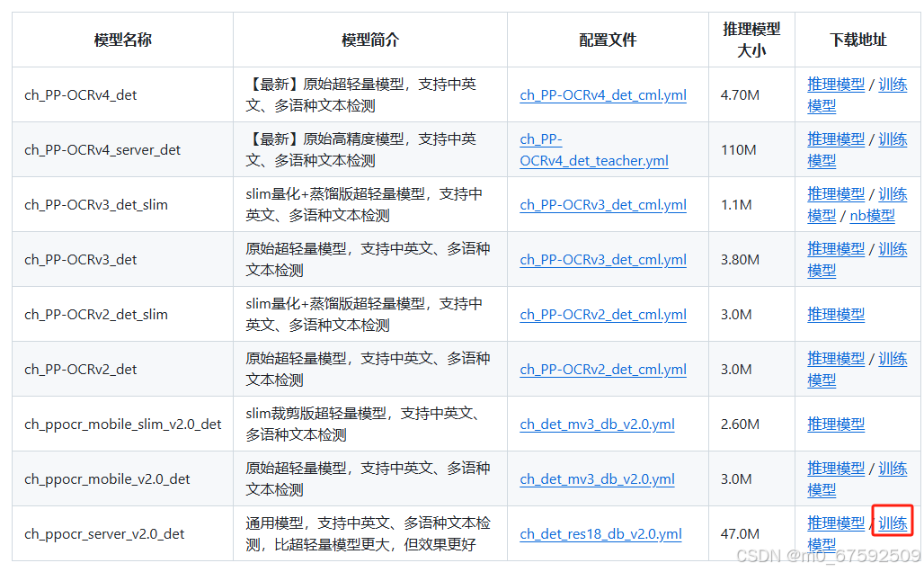Download 训练模型 for ch_PP-OCRv4_server_det
The image size is (924, 572).
893,139
